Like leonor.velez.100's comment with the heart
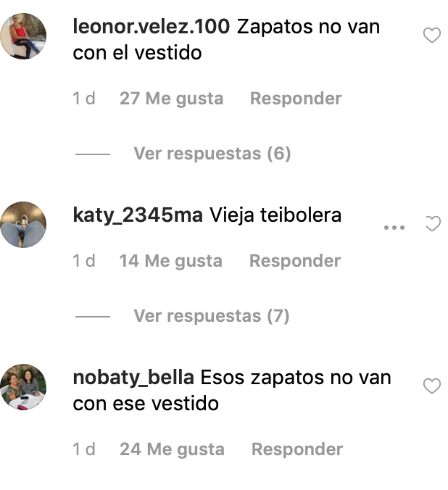The height and width of the screenshot is (490, 448). [432, 35]
